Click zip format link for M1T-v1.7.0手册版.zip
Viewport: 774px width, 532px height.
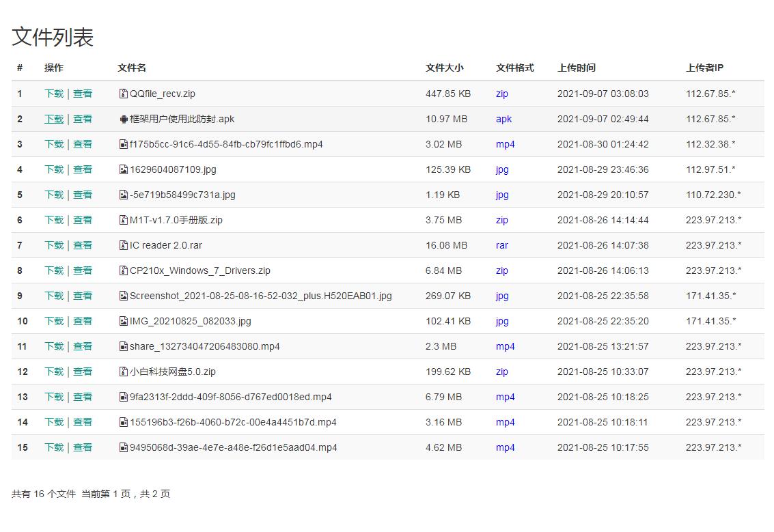(502, 220)
